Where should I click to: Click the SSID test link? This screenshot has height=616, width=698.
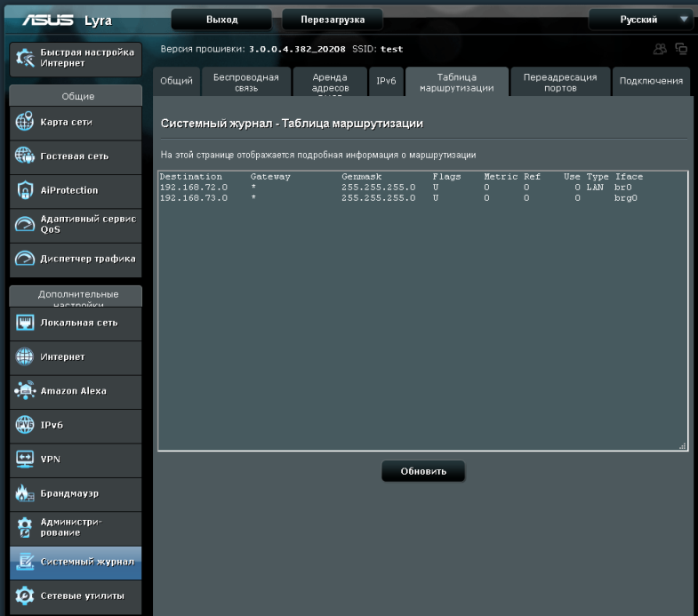pyautogui.click(x=392, y=49)
